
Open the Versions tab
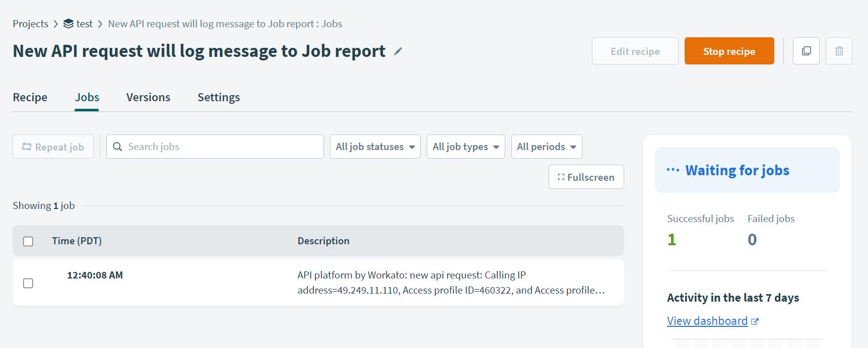[148, 97]
